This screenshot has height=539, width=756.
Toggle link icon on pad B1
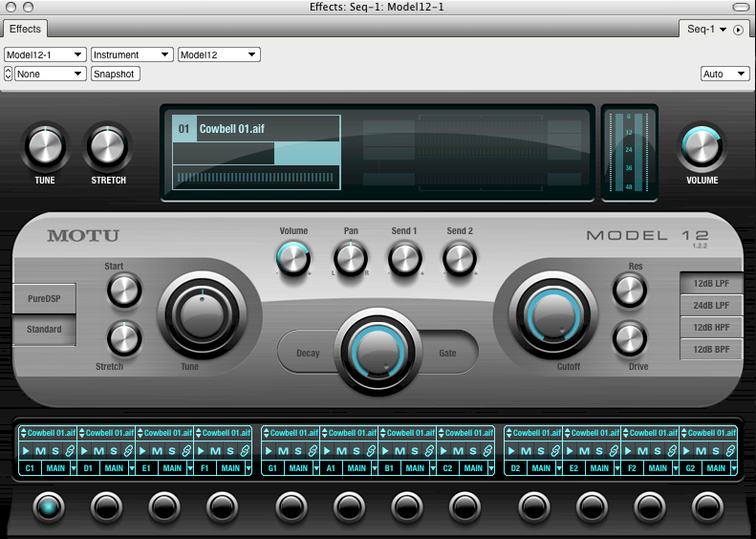point(429,451)
